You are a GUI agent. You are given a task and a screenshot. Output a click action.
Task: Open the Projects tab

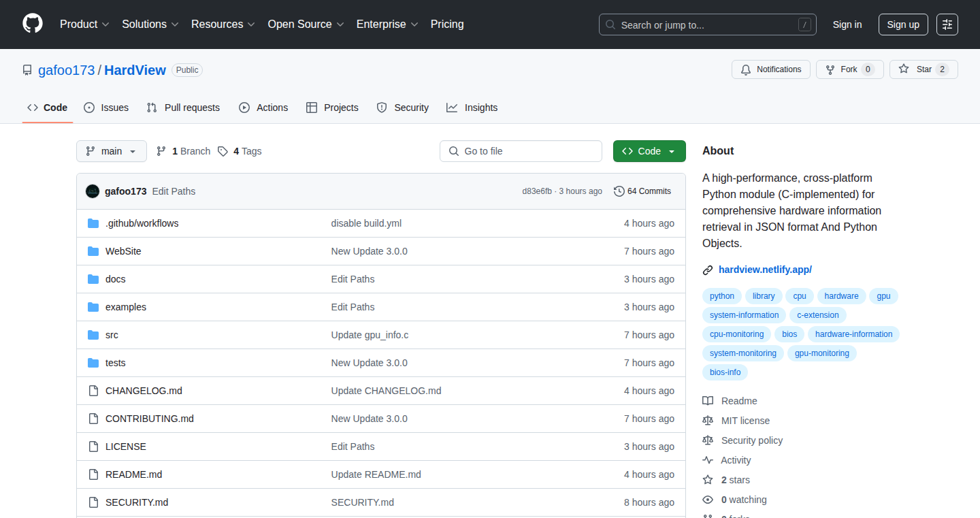coord(332,108)
